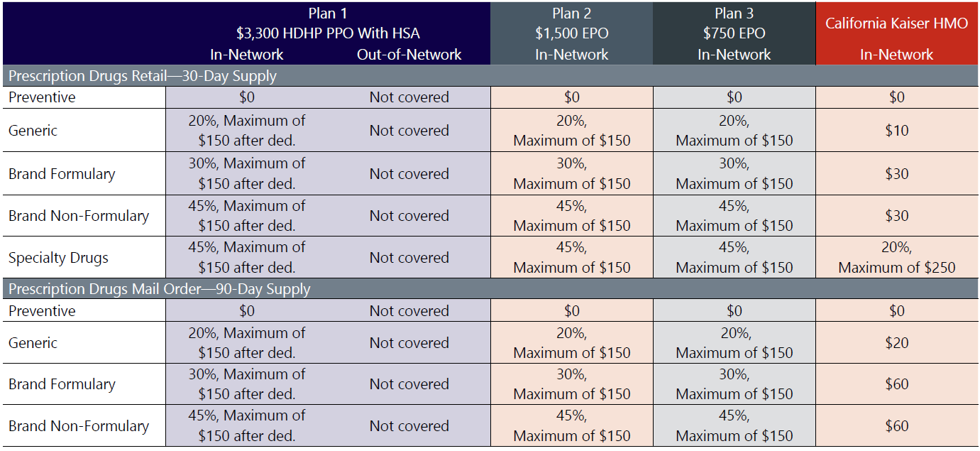Click the Plan 1 HDHP PPO With HSA header
980x451 pixels.
(327, 23)
